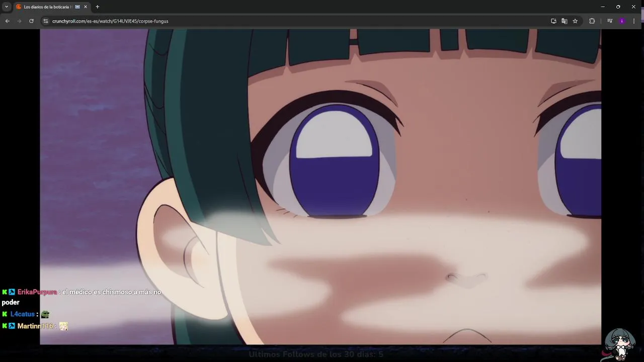Minimize the browser window

coord(603,7)
